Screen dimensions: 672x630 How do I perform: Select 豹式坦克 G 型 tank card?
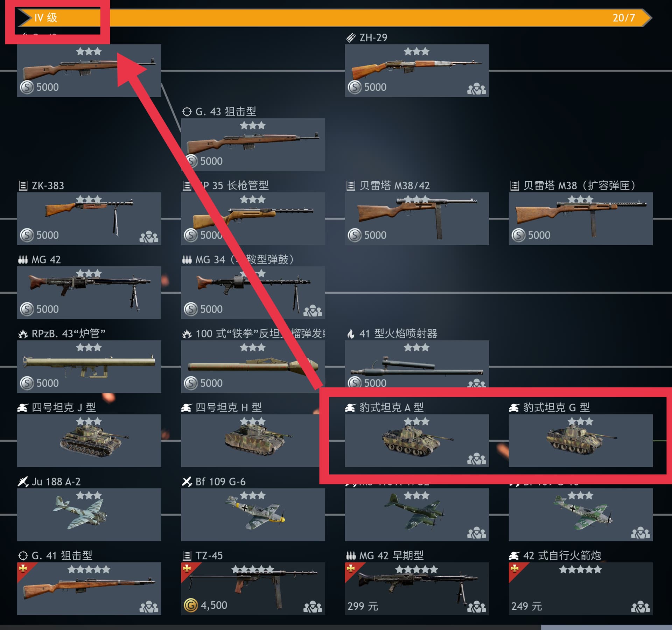(x=580, y=441)
